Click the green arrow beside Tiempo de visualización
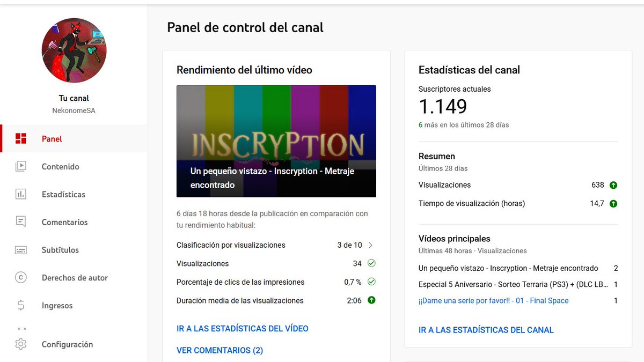 [x=613, y=203]
